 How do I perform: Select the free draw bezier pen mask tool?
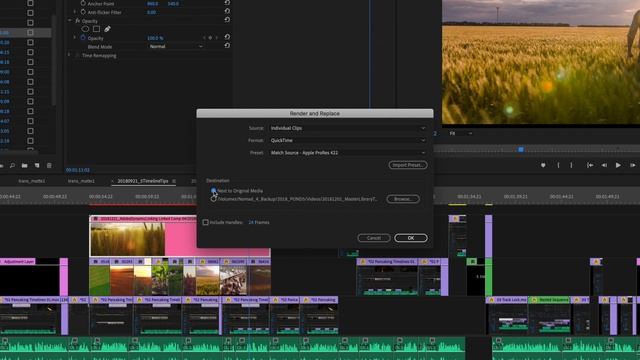pyautogui.click(x=107, y=29)
